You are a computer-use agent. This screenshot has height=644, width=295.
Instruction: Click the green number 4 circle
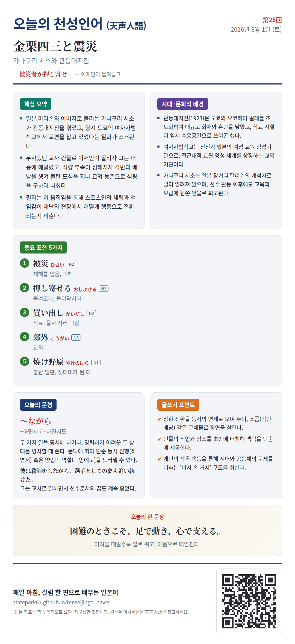(x=25, y=337)
